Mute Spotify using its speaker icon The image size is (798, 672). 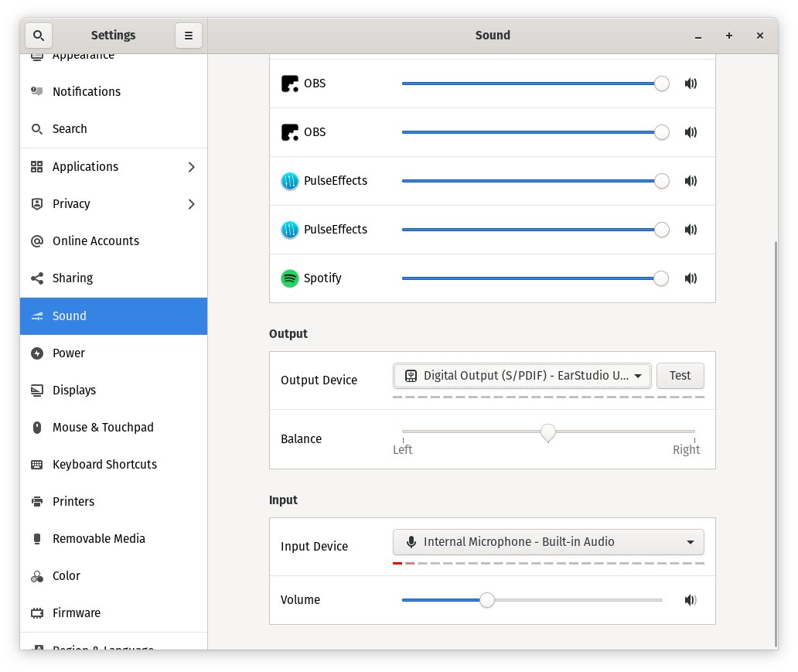tap(690, 278)
